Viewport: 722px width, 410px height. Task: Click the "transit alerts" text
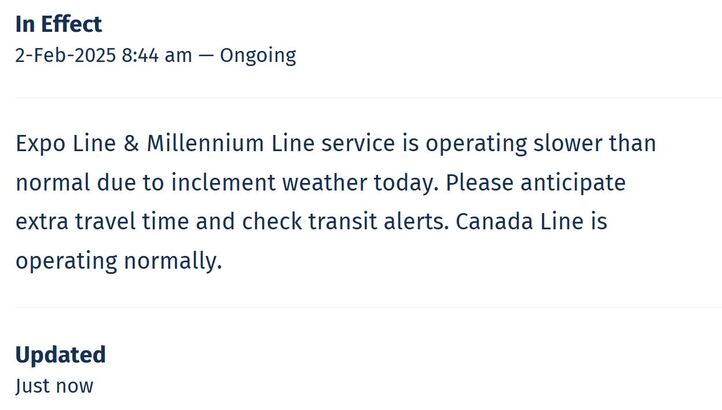click(x=375, y=222)
